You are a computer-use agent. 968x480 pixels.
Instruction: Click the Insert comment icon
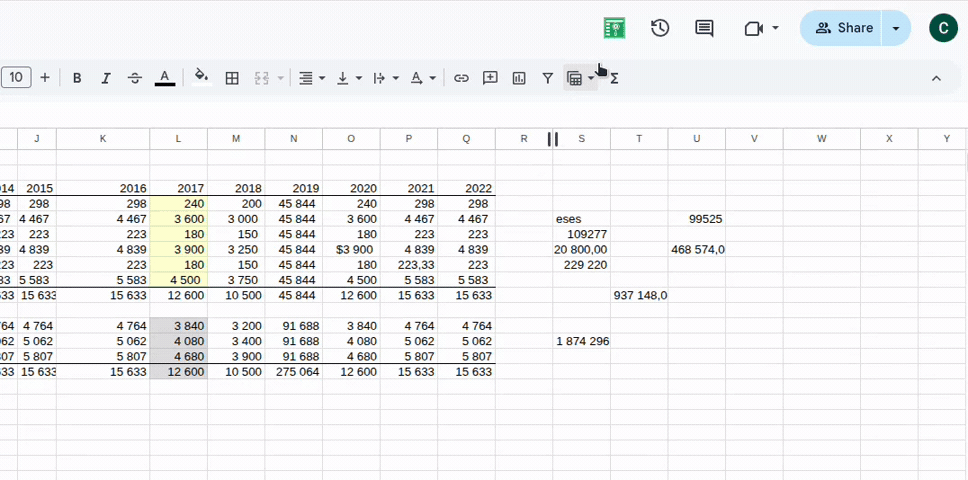point(490,78)
